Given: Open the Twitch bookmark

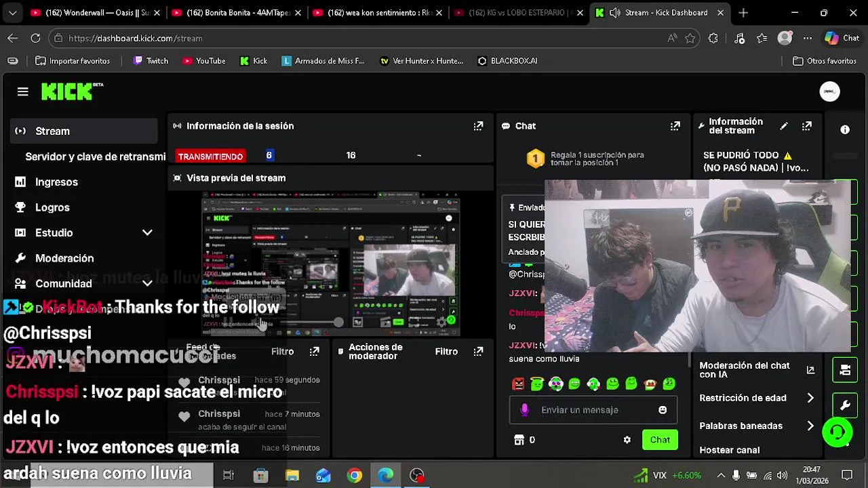Looking at the screenshot, I should (x=151, y=61).
